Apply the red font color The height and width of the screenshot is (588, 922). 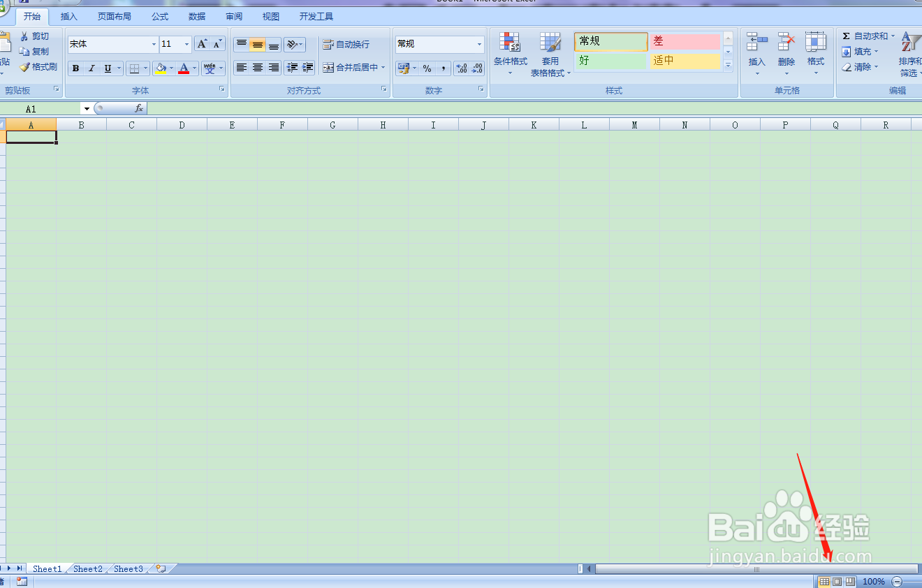pyautogui.click(x=184, y=68)
